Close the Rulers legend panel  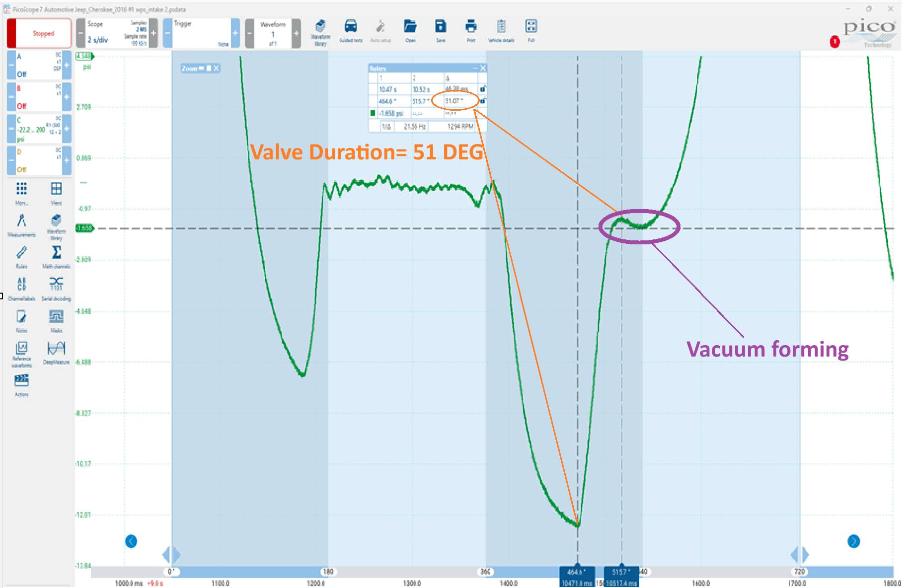[482, 69]
